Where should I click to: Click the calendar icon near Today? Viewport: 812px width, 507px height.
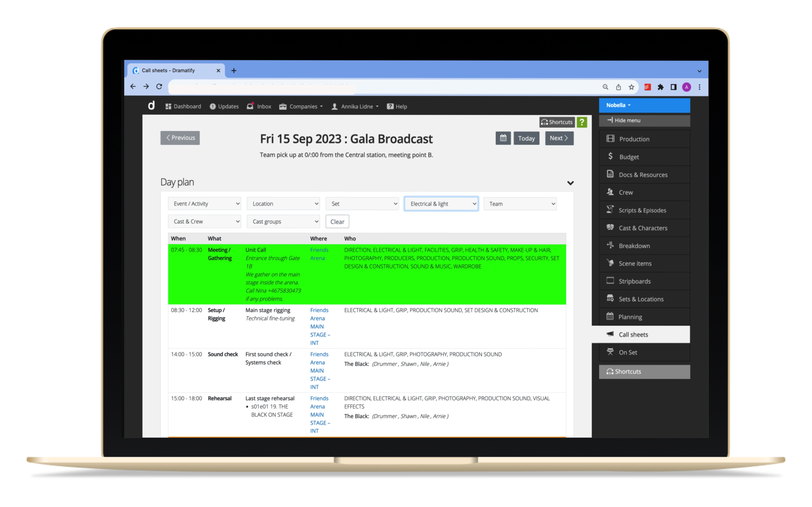point(503,138)
